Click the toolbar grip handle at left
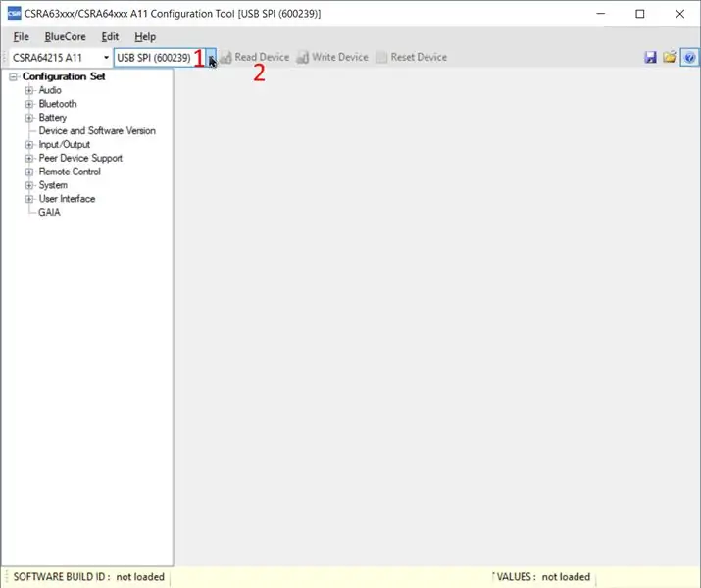The image size is (701, 588). click(5, 58)
